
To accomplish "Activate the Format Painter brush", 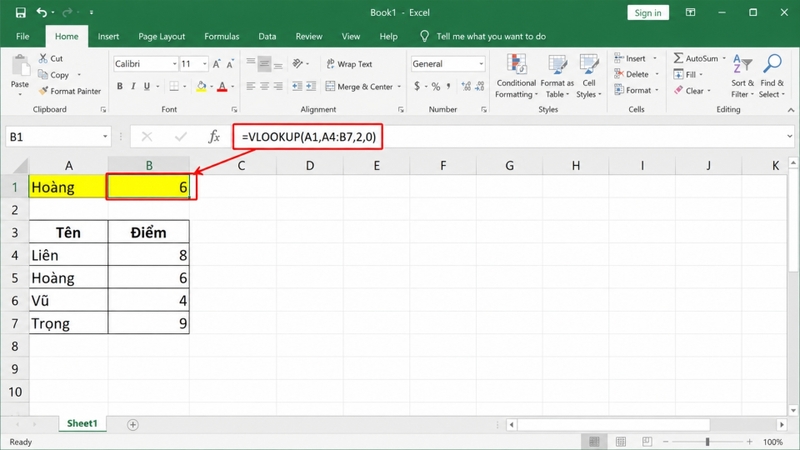I will (x=69, y=91).
